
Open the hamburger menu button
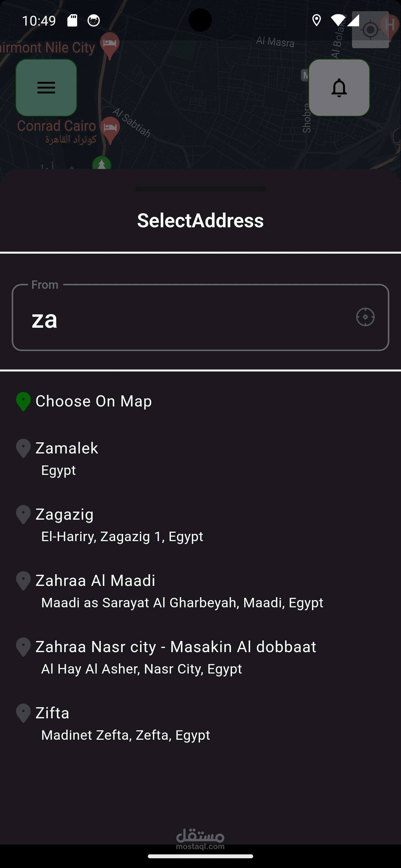click(x=46, y=88)
